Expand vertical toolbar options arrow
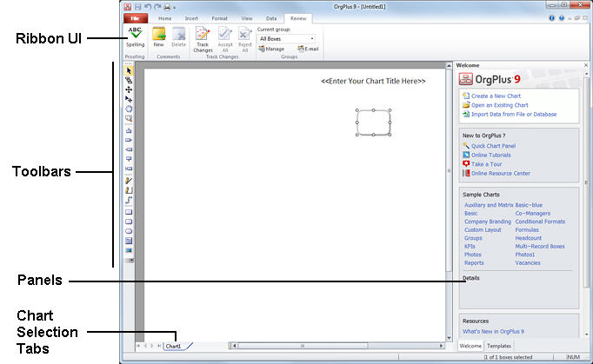The image size is (593, 364). tap(130, 261)
